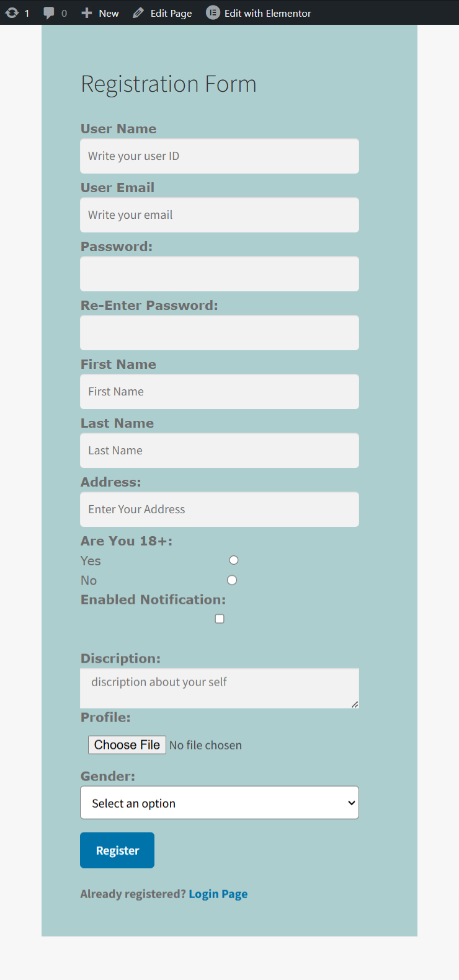Select the Yes radio button for 18+
The width and height of the screenshot is (459, 980).
[234, 560]
